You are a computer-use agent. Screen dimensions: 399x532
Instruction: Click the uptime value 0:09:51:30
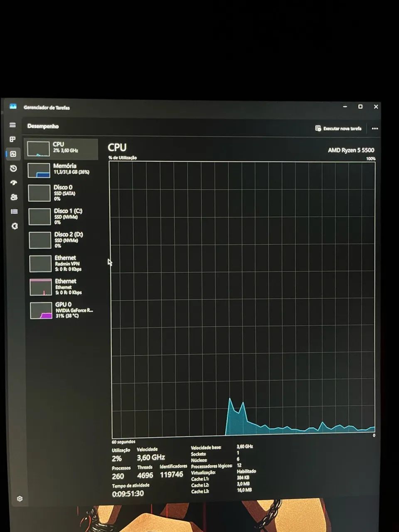click(128, 494)
